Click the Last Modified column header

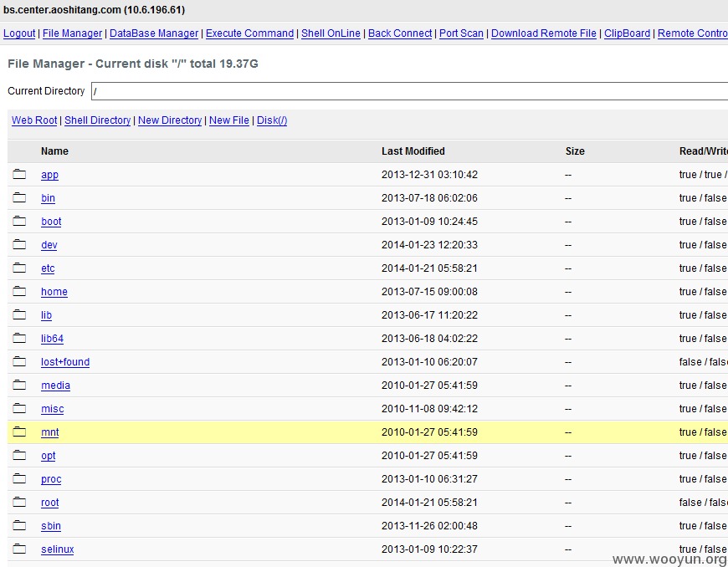[x=413, y=151]
